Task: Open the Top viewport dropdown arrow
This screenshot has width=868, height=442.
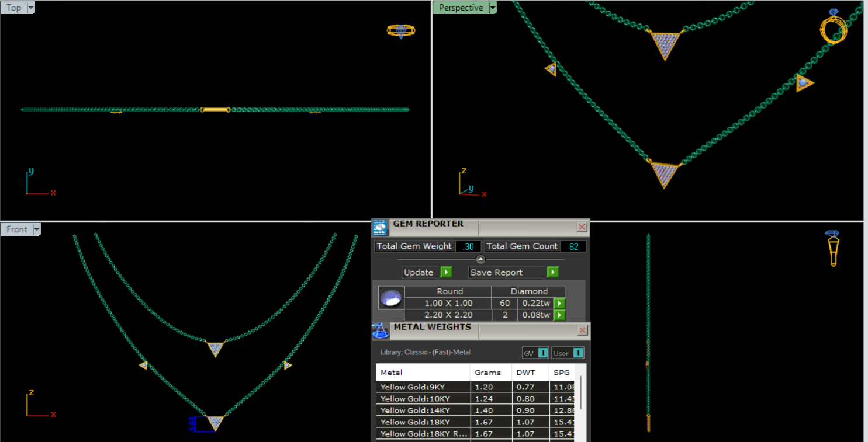Action: tap(31, 8)
